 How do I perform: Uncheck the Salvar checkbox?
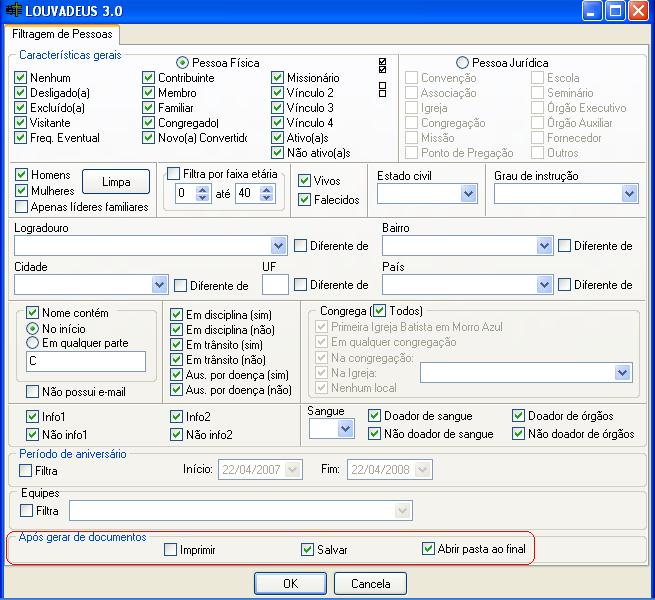coord(307,549)
